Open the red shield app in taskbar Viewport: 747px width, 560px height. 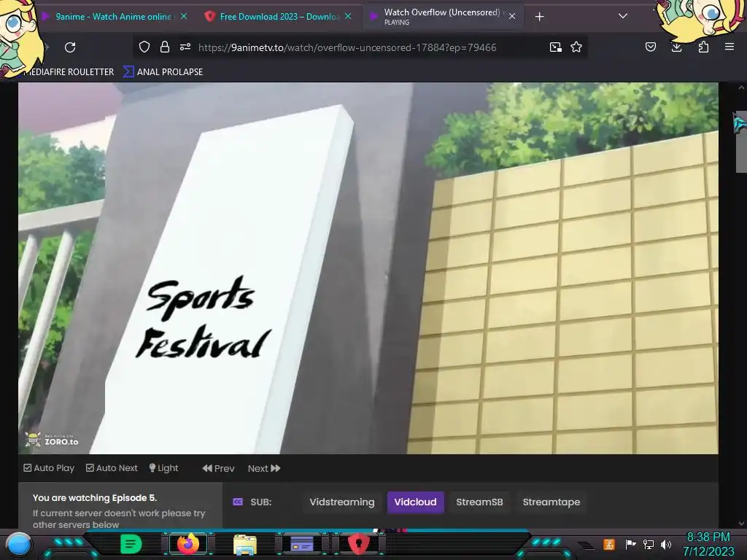[359, 544]
